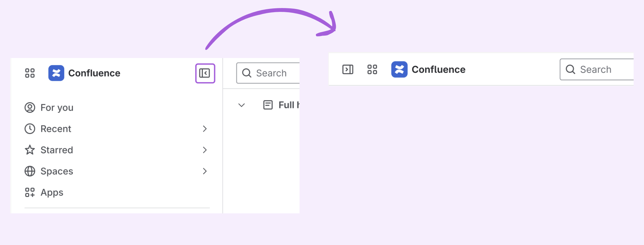Image resolution: width=644 pixels, height=245 pixels.
Task: Open the Starred items list
Action: [x=56, y=150]
